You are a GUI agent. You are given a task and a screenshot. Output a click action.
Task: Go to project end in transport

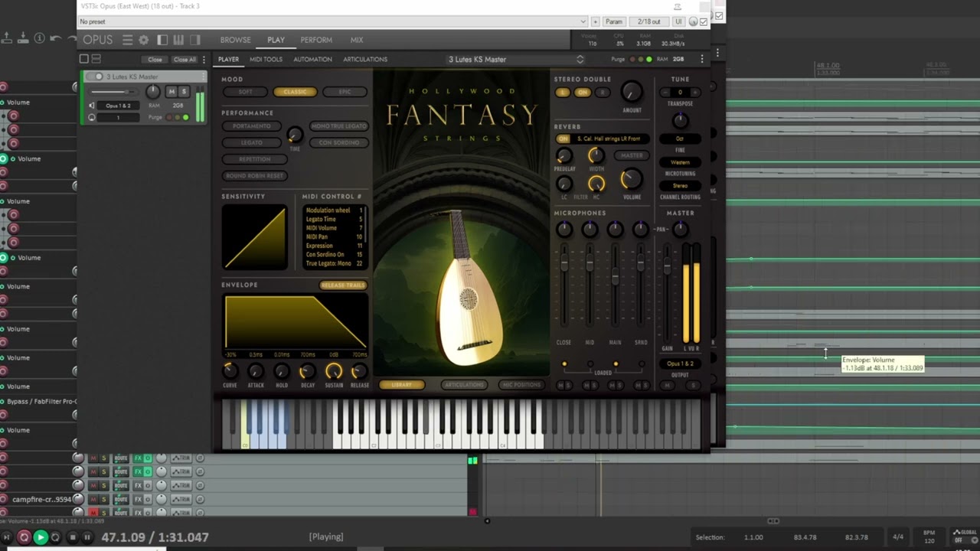[x=7, y=537]
